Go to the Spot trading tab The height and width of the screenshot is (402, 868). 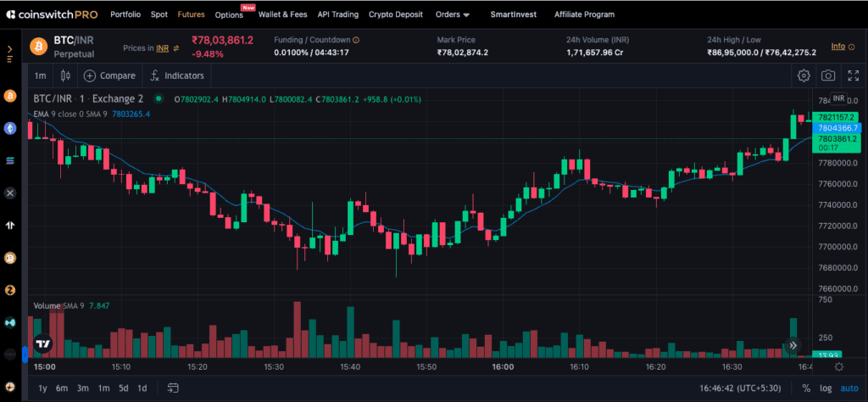tap(159, 14)
